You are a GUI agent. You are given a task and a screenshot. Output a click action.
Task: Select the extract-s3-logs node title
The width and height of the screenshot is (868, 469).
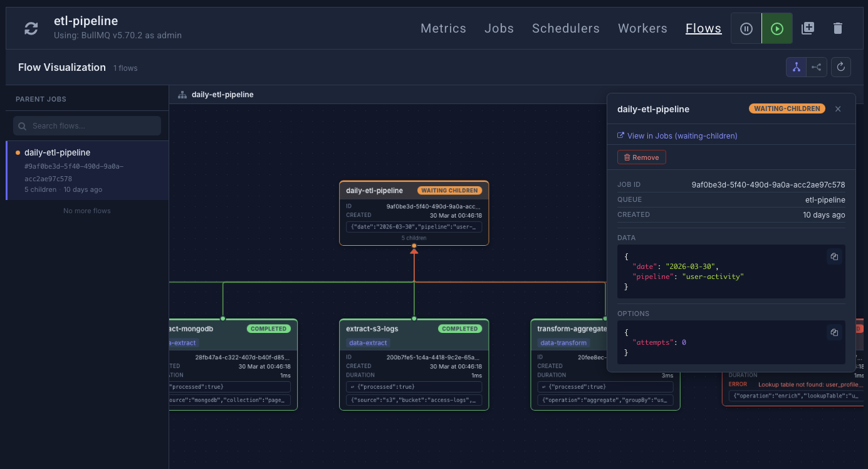tap(372, 329)
